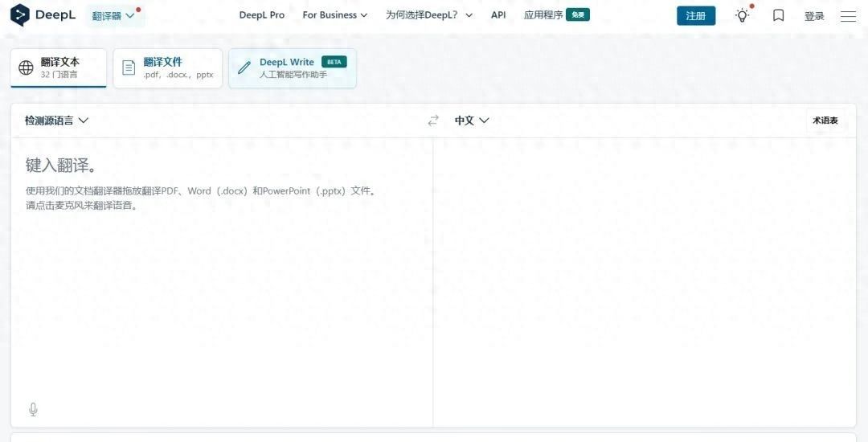Open the 中文 target language dropdown
This screenshot has height=442, width=868.
(x=472, y=120)
